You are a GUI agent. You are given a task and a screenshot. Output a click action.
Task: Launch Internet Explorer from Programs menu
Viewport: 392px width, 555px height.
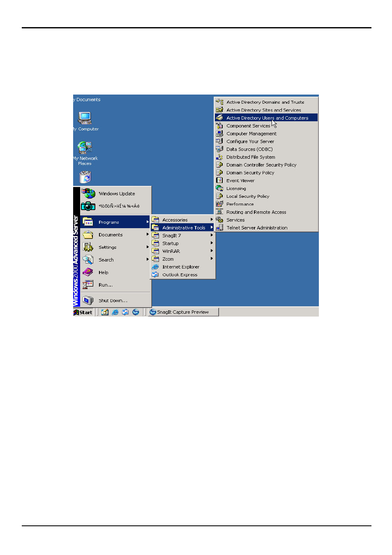[x=183, y=267]
